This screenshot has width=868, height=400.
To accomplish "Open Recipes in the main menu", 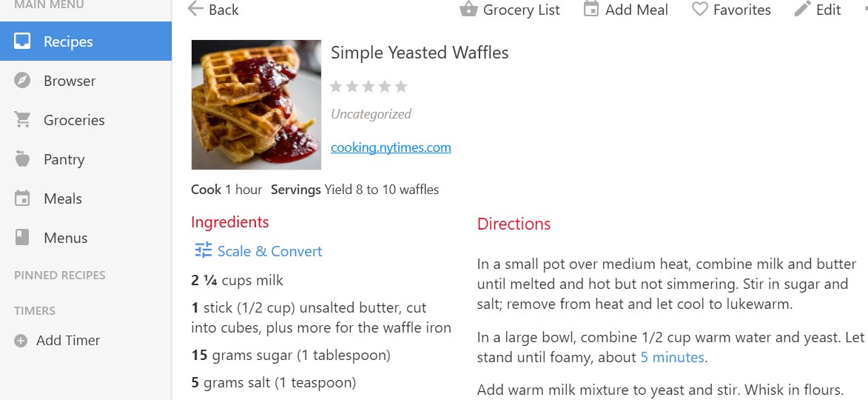I will (x=67, y=41).
